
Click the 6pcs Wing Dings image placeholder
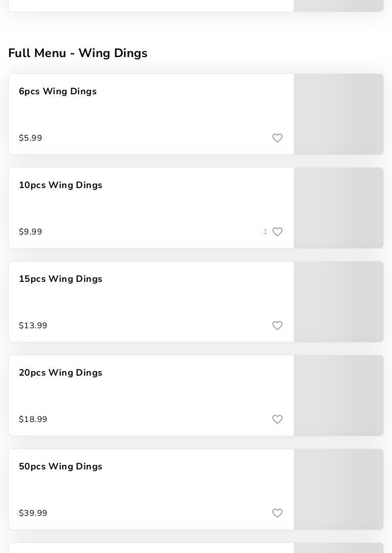coord(339,114)
